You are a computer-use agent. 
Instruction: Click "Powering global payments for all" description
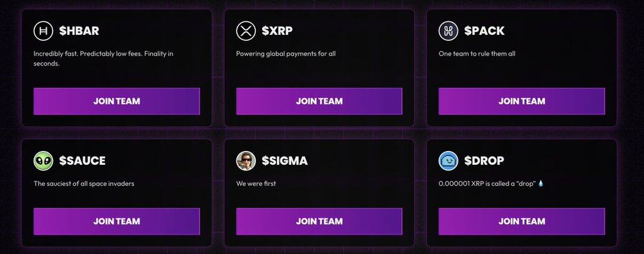coord(286,54)
